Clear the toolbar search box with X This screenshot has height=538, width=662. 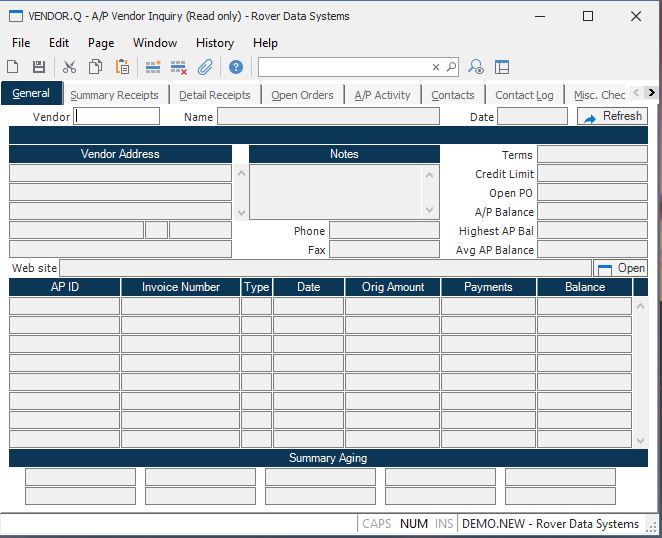(436, 67)
